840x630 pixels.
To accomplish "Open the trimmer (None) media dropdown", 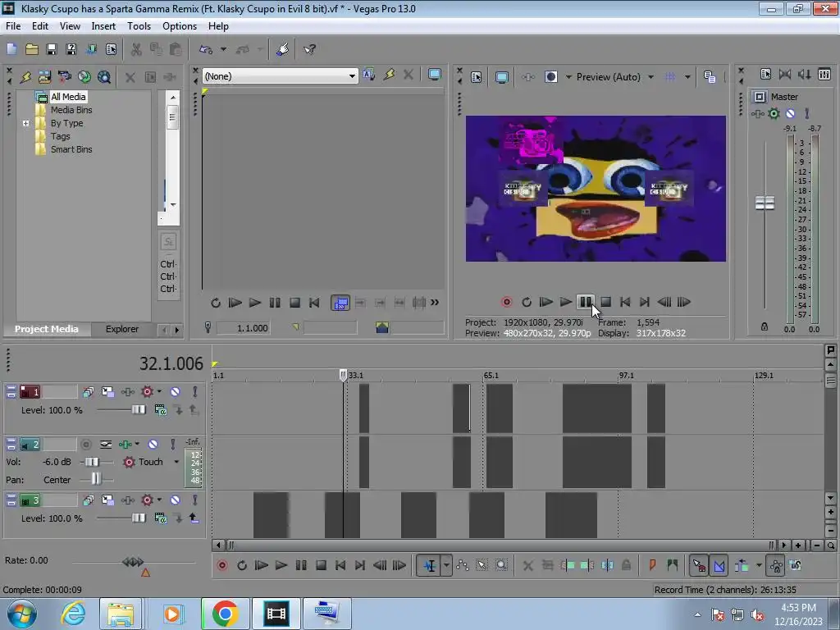I will 352,76.
